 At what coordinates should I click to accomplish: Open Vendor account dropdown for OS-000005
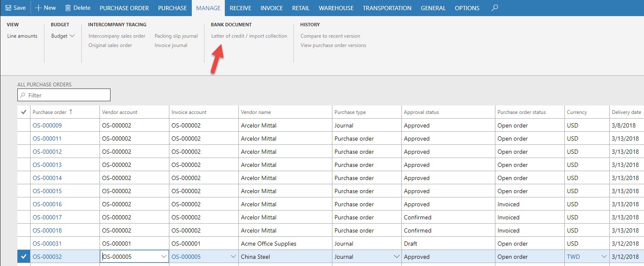click(x=164, y=257)
